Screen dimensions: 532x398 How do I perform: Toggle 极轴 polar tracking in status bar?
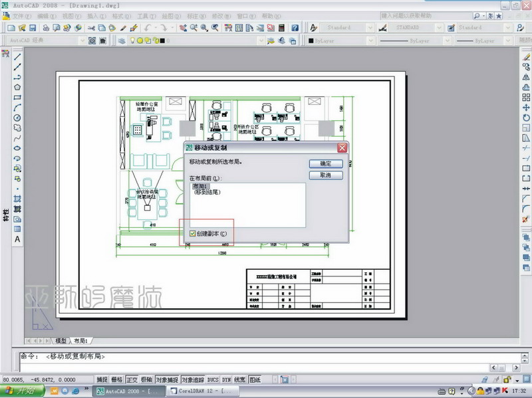pyautogui.click(x=146, y=379)
